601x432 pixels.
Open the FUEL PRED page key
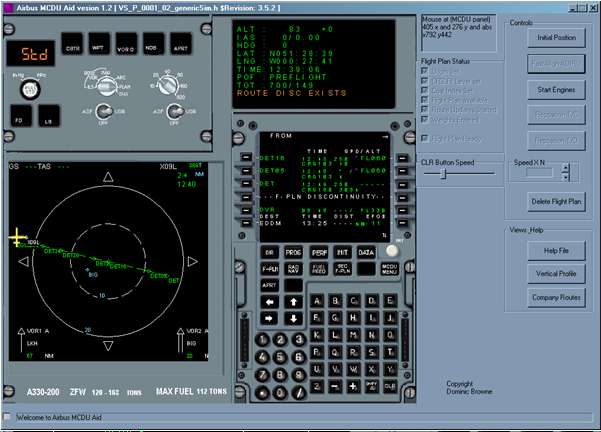pos(319,269)
